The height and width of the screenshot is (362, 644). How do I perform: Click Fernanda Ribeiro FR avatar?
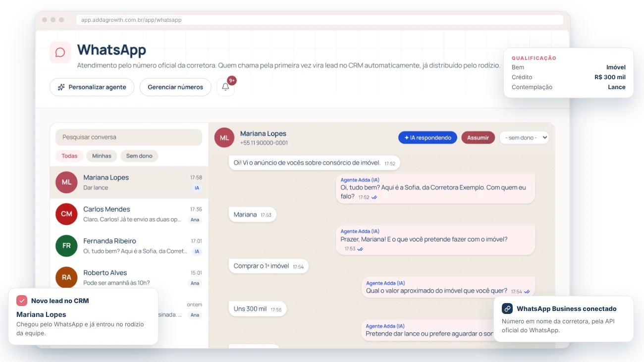click(66, 246)
